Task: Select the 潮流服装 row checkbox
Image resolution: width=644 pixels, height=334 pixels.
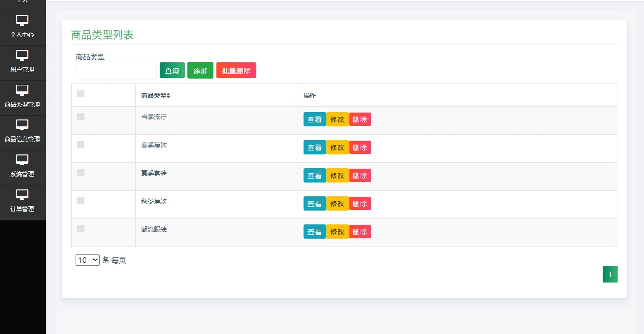Action: [81, 229]
